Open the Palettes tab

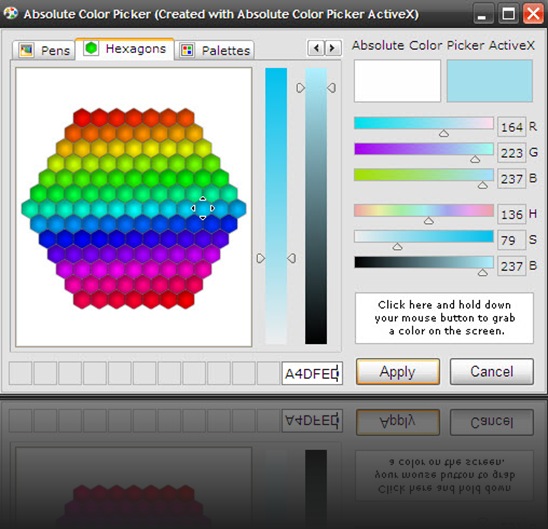[x=215, y=50]
